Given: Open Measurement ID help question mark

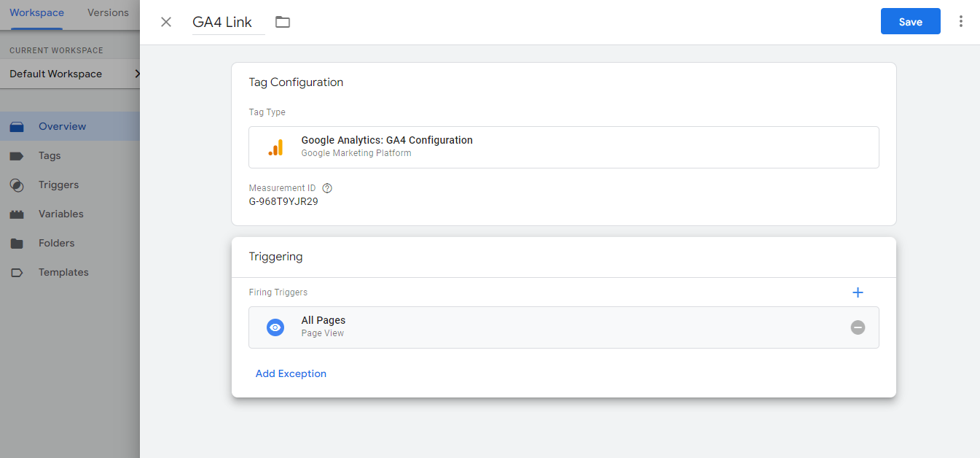Looking at the screenshot, I should point(327,188).
